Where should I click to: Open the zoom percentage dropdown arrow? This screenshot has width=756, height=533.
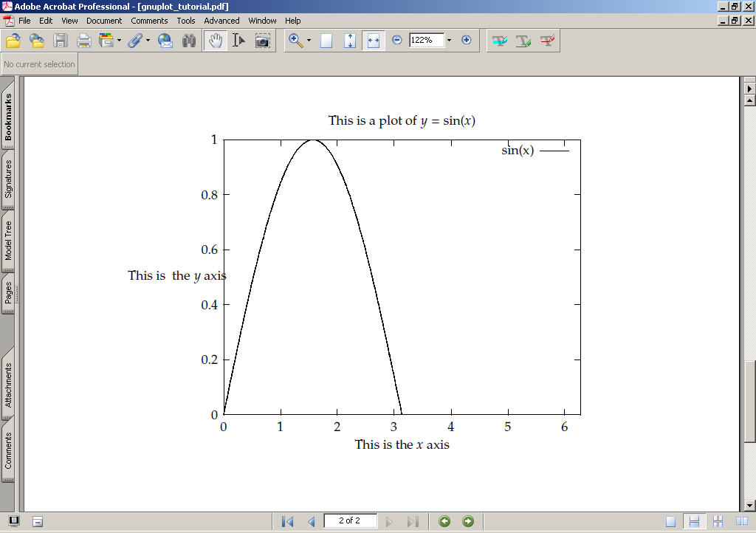[x=450, y=40]
